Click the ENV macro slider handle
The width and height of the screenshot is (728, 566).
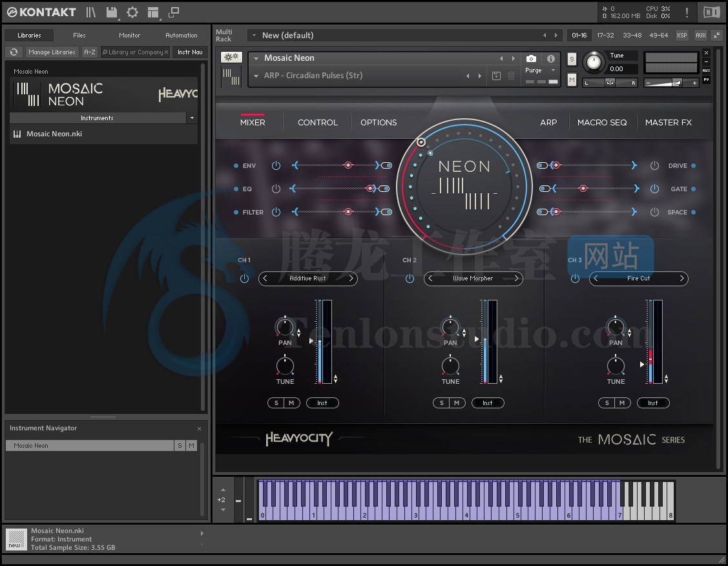(348, 165)
